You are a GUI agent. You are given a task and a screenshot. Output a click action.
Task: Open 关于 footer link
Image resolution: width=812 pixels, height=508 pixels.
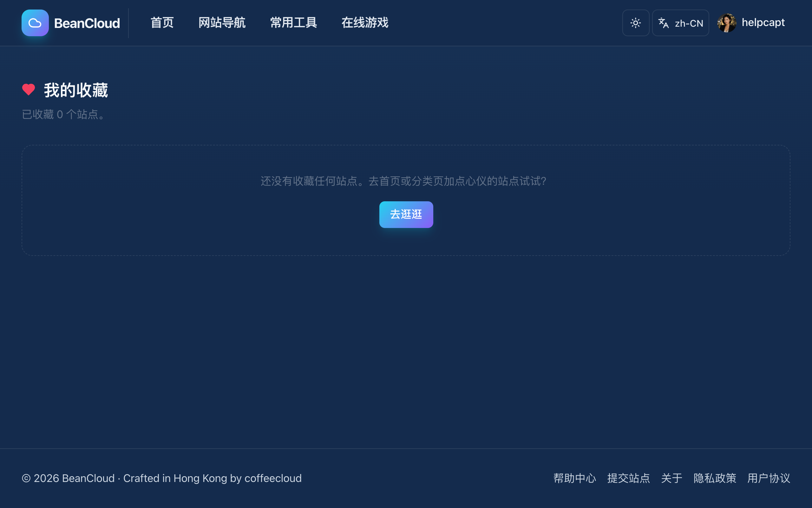coord(671,478)
